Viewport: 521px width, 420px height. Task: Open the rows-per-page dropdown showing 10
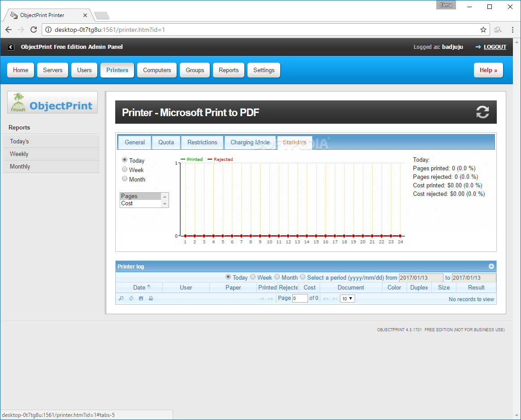click(347, 299)
